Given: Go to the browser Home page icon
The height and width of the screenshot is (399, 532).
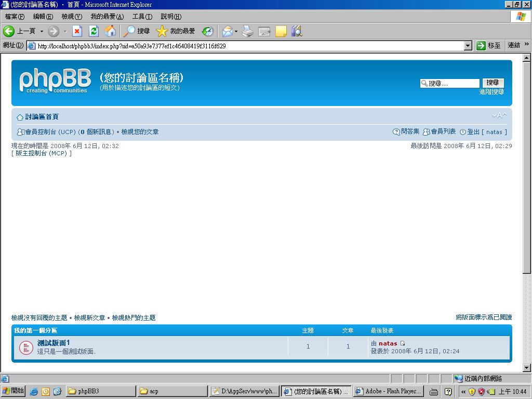Looking at the screenshot, I should (x=110, y=31).
